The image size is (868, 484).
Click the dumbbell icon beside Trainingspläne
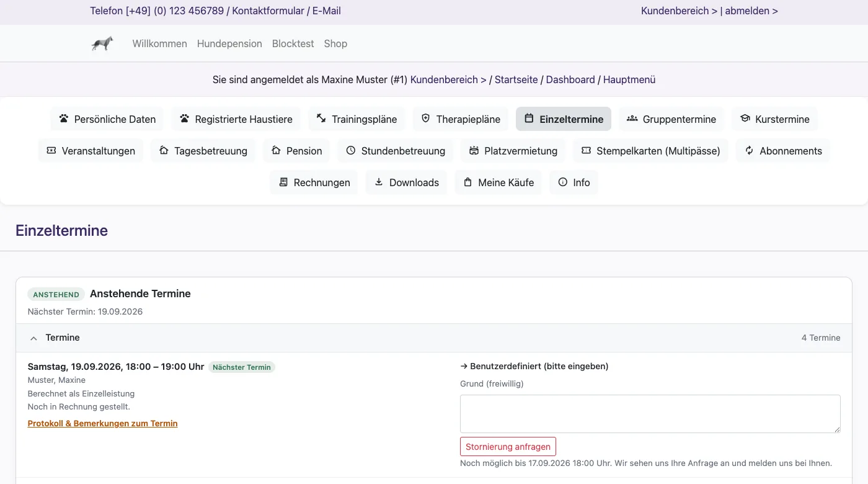321,119
